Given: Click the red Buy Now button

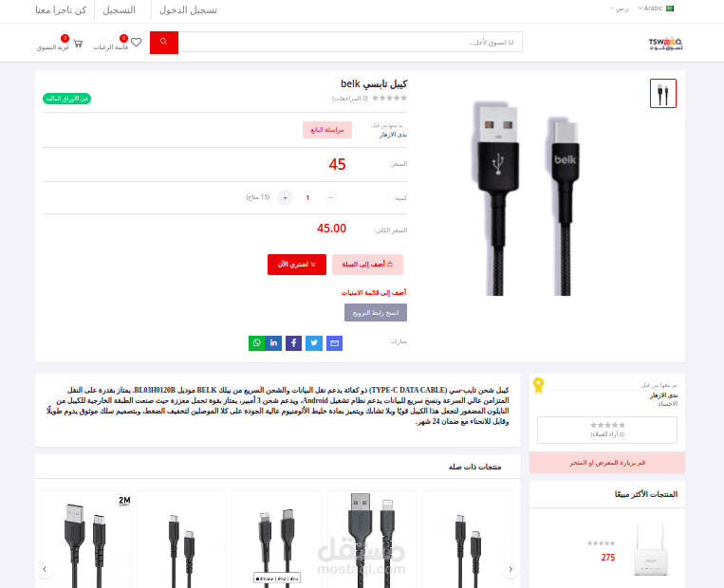Looking at the screenshot, I should pyautogui.click(x=297, y=265).
